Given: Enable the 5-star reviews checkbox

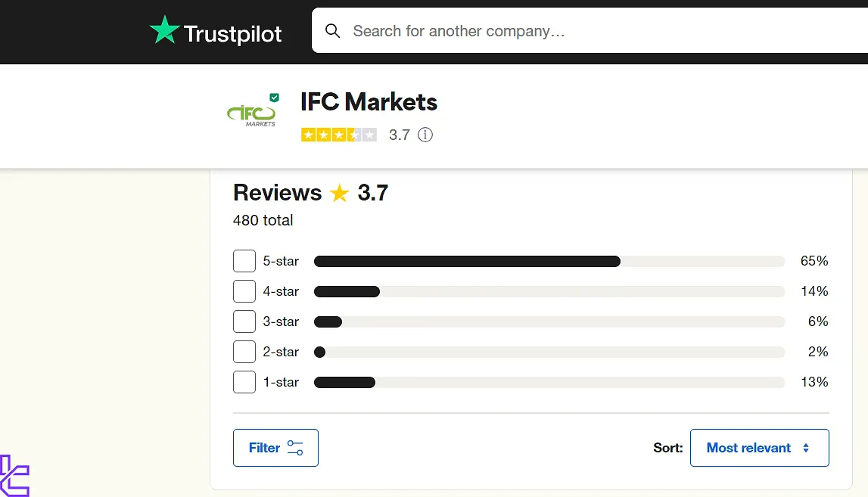Looking at the screenshot, I should (244, 261).
